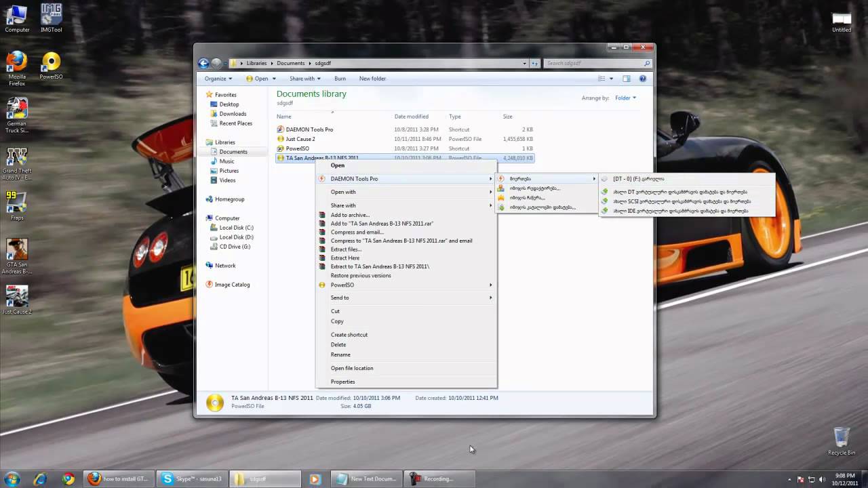Click the Search sdgsdf input field

597,63
